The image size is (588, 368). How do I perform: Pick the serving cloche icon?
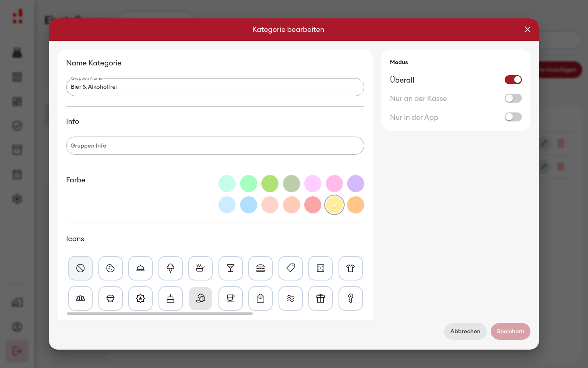coord(140,268)
